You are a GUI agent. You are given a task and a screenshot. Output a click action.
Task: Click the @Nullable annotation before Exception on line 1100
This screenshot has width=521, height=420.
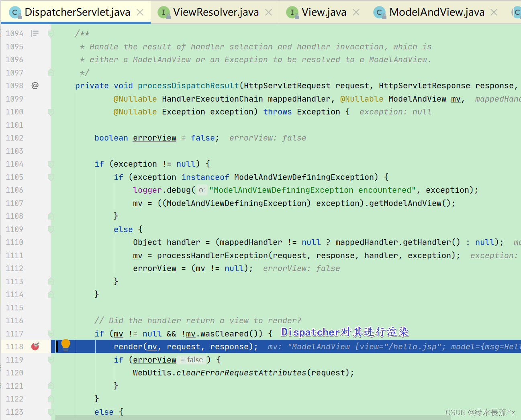[x=135, y=112]
